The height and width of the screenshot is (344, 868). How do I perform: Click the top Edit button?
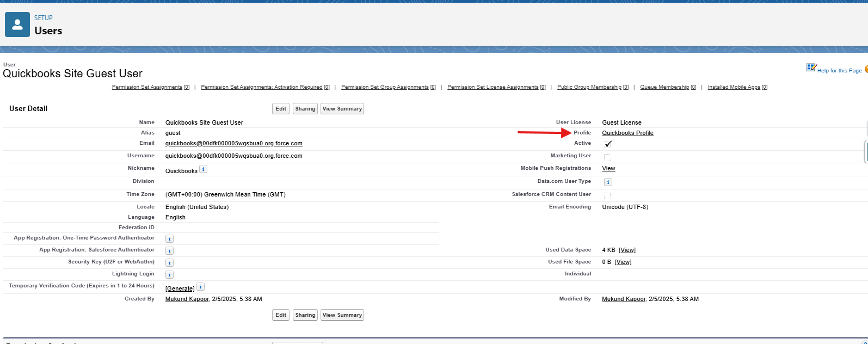(281, 109)
